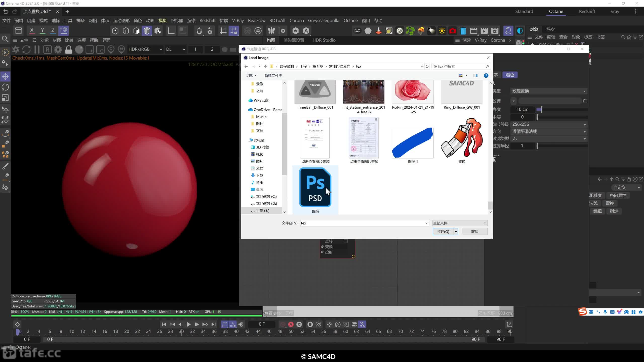This screenshot has width=644, height=362.
Task: Click the Octane restart render refresh icon
Action: coord(26,49)
